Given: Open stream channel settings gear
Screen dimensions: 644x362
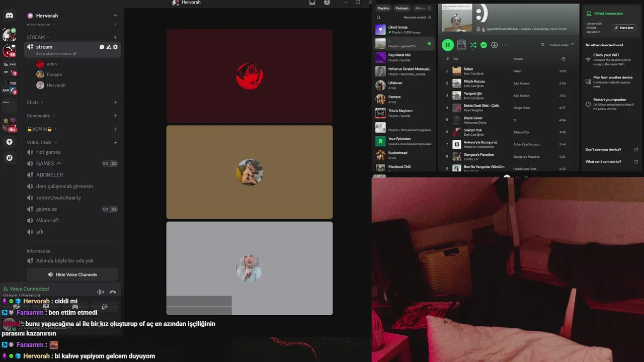Looking at the screenshot, I should (115, 47).
